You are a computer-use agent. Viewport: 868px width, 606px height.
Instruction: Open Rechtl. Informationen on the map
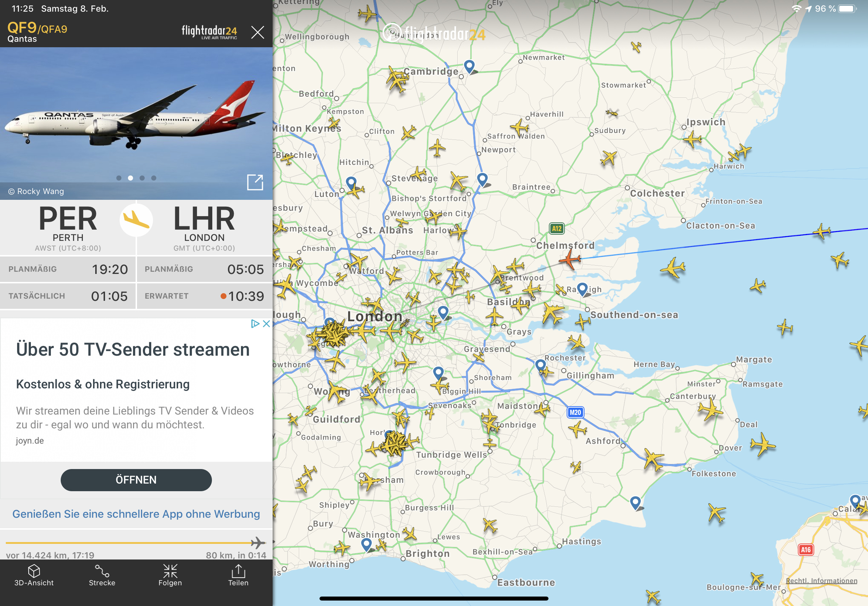[x=821, y=581]
